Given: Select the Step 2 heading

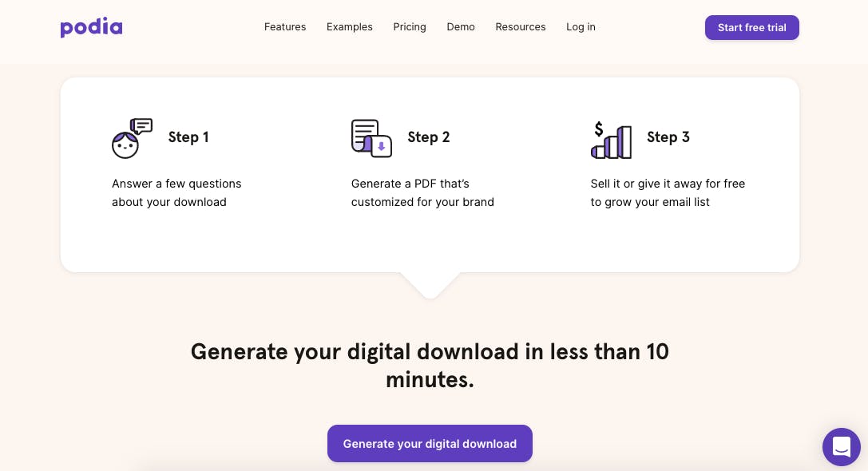Looking at the screenshot, I should pyautogui.click(x=429, y=137).
